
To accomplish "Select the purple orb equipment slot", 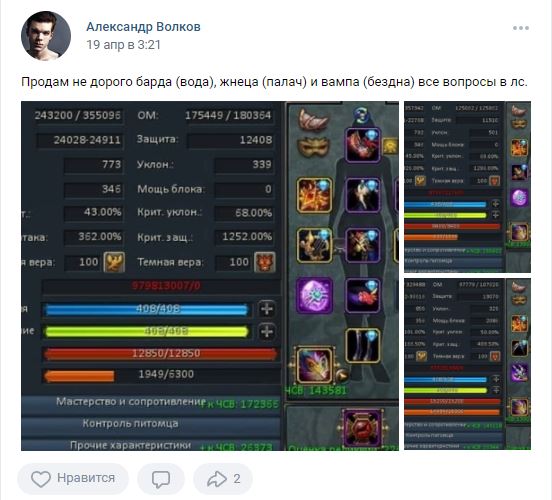I will [x=314, y=295].
